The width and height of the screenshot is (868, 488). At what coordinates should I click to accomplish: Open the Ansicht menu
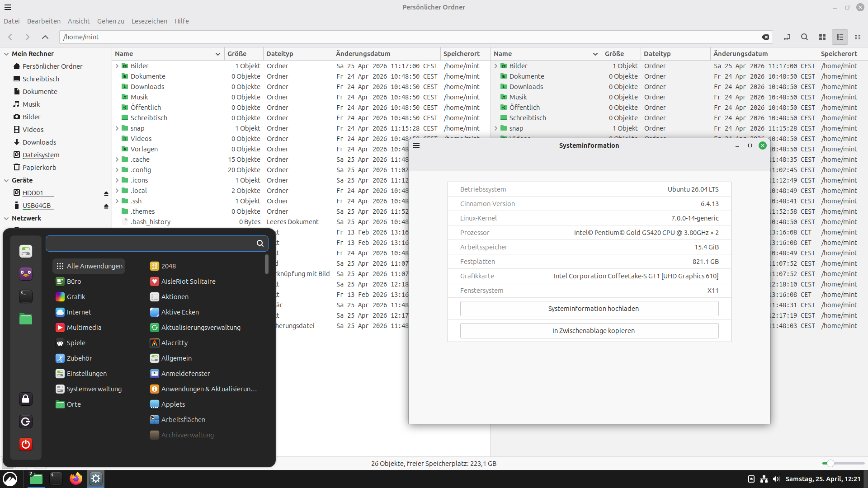(79, 21)
